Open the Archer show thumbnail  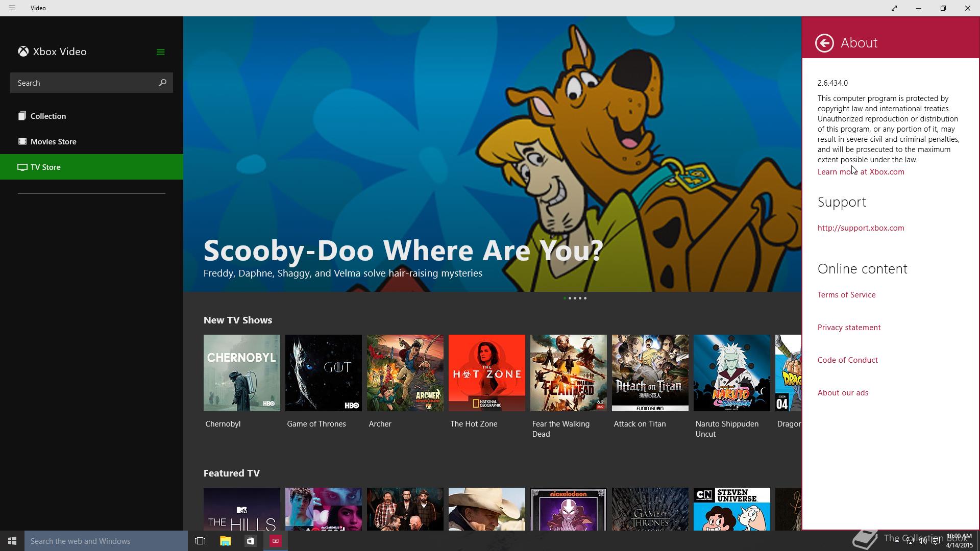click(x=405, y=373)
